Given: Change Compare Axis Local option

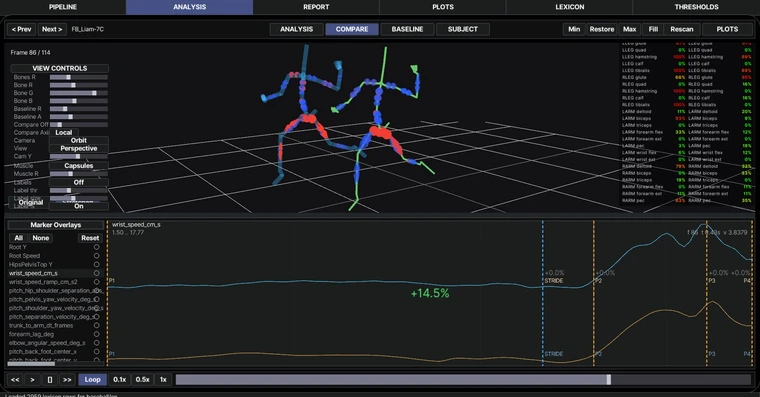Looking at the screenshot, I should coord(63,132).
